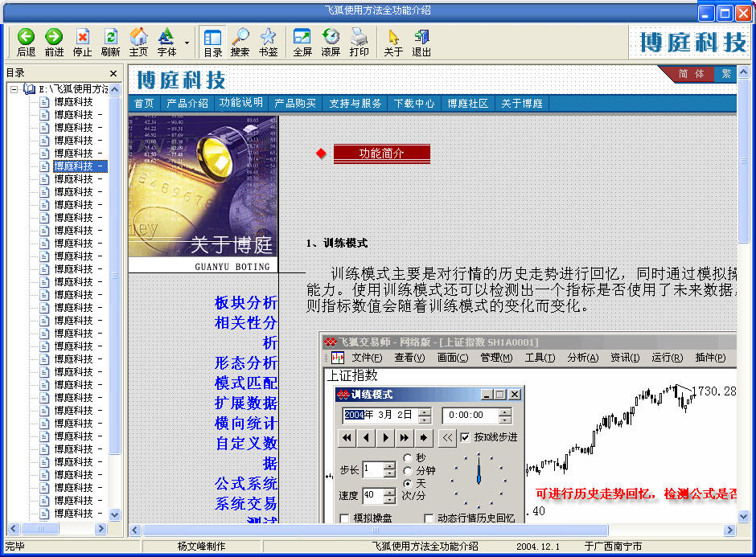Open 插件(P) menu in 飞狐交易师 window
The height and width of the screenshot is (557, 756).
(x=710, y=358)
